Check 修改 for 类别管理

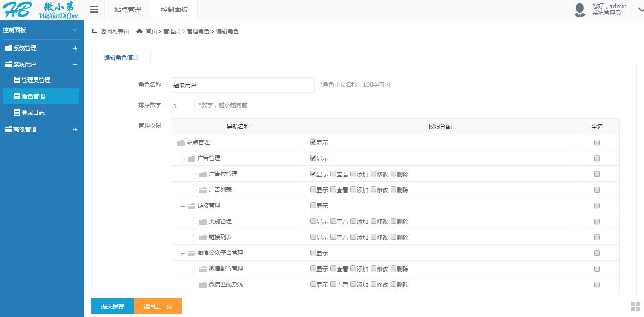(x=373, y=221)
